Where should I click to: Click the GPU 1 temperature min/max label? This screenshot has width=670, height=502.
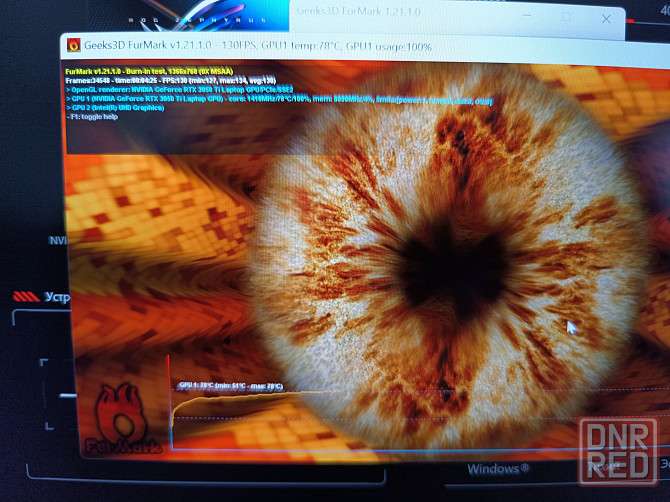point(230,385)
